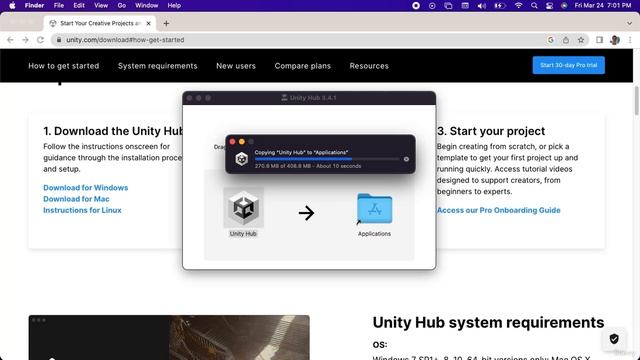Click the Copying Unity Hub to Applications text
Image resolution: width=640 pixels, height=360 pixels.
(301, 152)
